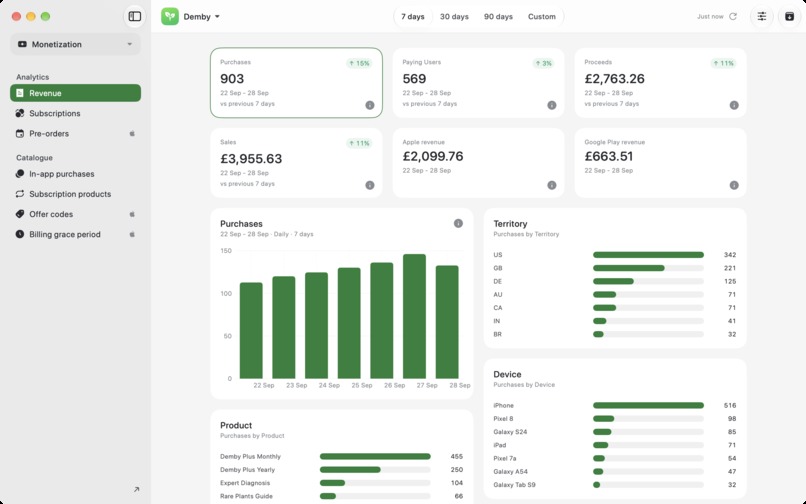The width and height of the screenshot is (806, 504).
Task: Open the filter sliders button in toolbar
Action: (x=762, y=16)
